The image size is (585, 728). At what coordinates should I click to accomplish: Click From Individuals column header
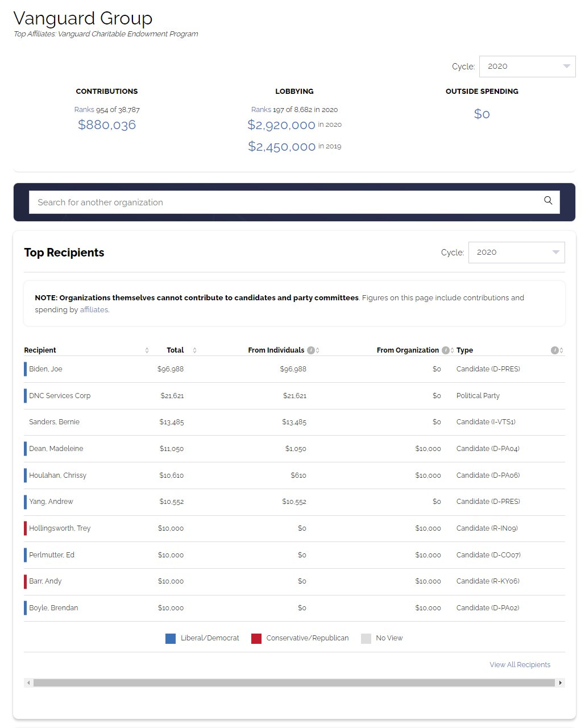pyautogui.click(x=276, y=350)
